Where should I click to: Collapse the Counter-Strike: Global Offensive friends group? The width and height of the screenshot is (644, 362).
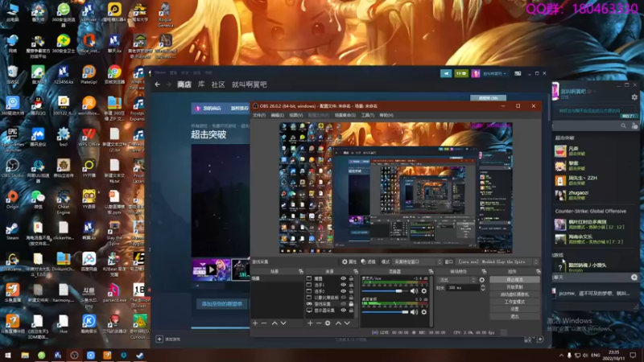click(591, 211)
